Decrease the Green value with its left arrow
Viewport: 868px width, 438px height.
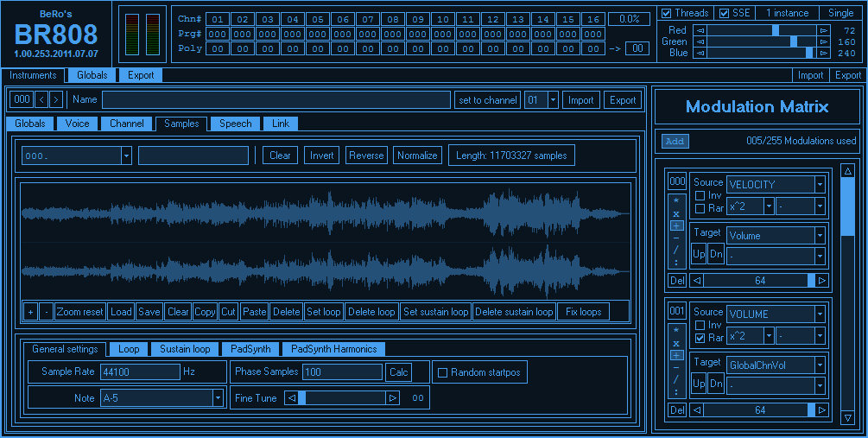(x=700, y=41)
